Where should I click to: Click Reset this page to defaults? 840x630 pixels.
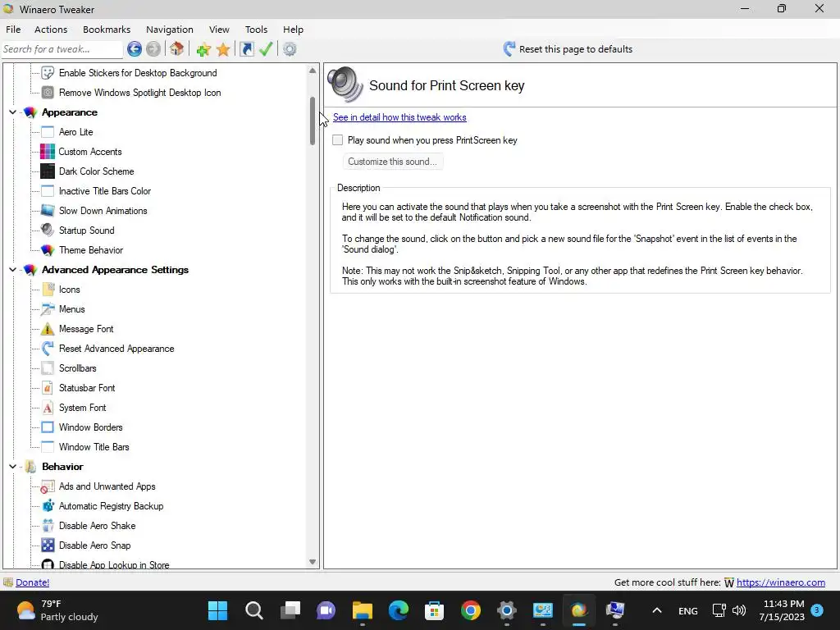(568, 49)
